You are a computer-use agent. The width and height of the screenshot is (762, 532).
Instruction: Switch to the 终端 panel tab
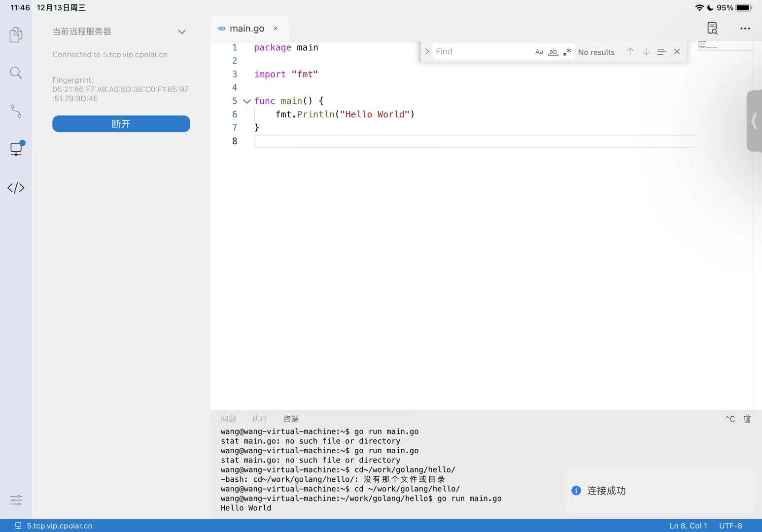(291, 419)
